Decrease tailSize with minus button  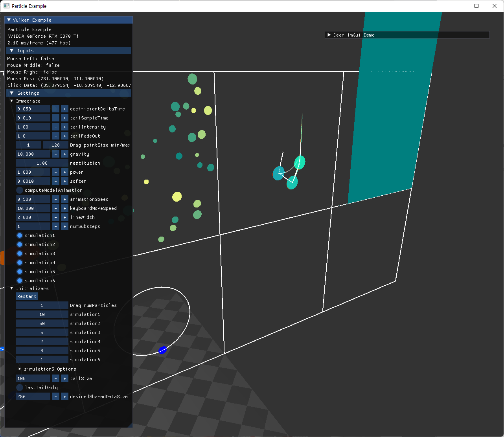click(55, 378)
